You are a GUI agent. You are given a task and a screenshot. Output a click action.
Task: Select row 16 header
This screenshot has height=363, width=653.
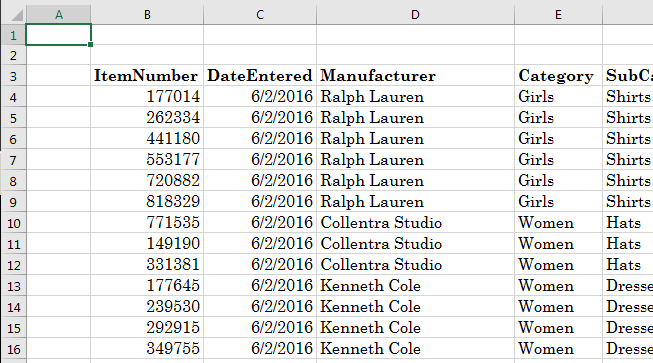(13, 348)
